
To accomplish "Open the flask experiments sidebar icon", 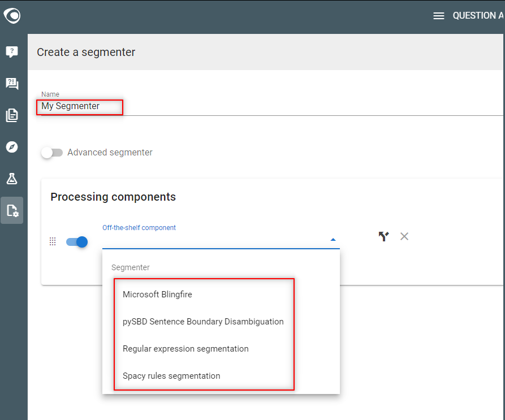I will (12, 179).
